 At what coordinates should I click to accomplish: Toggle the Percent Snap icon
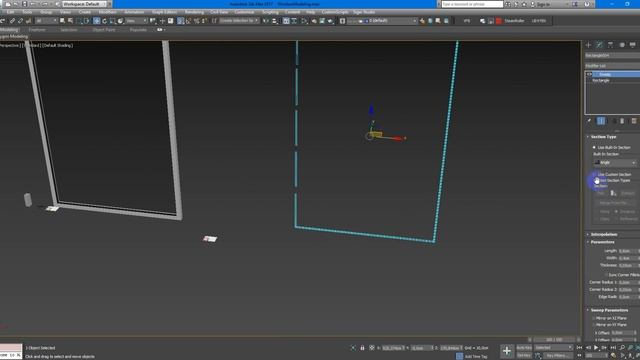(x=196, y=21)
